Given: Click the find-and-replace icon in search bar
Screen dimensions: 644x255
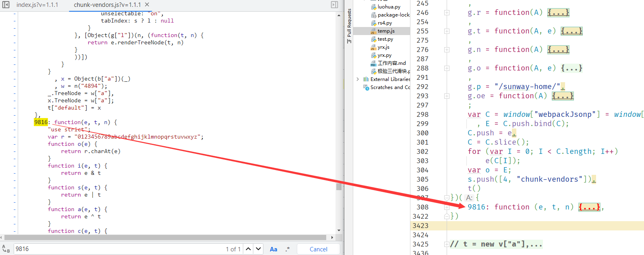Looking at the screenshot, I should tap(6, 249).
